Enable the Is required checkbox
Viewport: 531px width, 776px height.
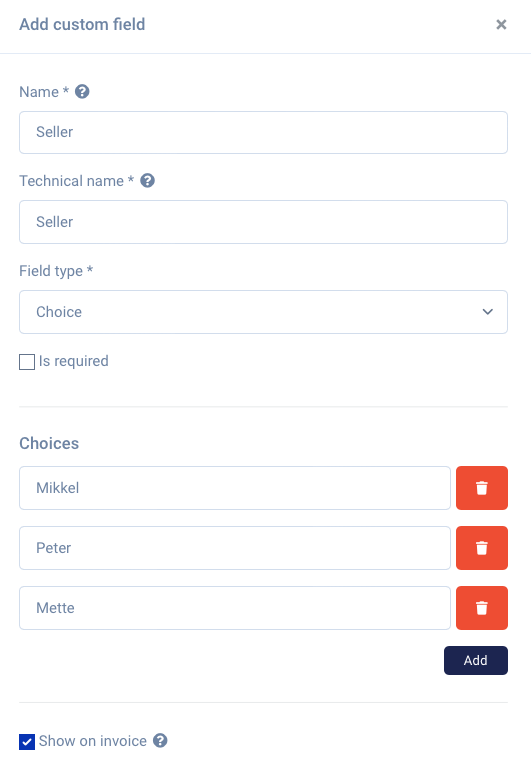click(x=27, y=362)
